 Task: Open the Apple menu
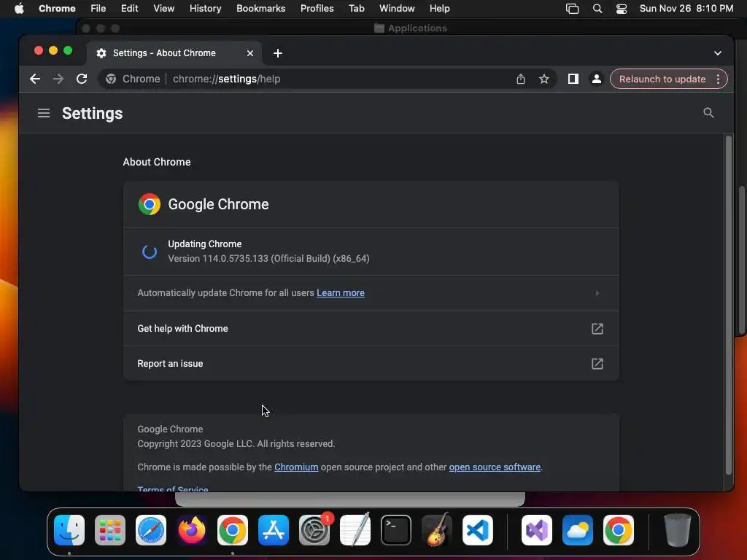[19, 9]
